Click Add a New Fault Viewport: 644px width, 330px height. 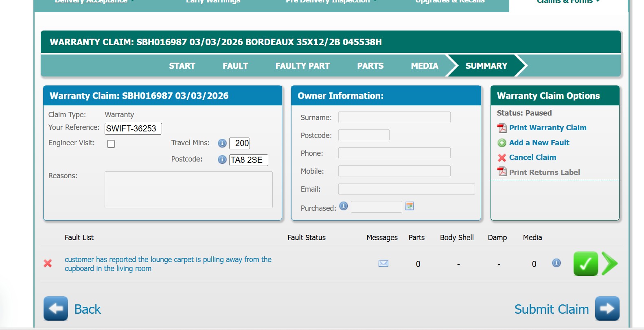pos(539,143)
